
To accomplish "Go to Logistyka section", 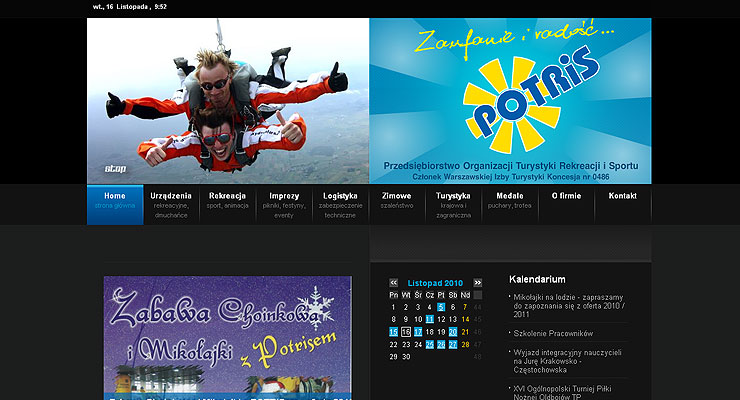I will pyautogui.click(x=340, y=203).
